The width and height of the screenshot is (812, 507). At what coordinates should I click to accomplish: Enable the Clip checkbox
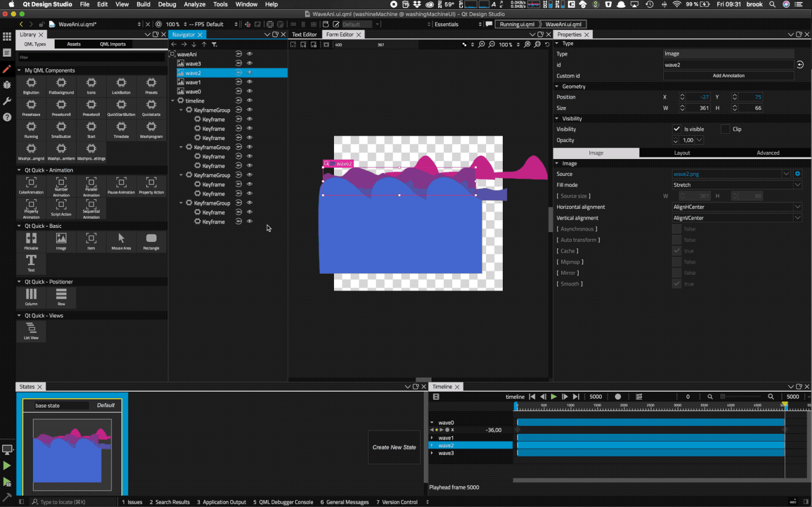click(725, 129)
